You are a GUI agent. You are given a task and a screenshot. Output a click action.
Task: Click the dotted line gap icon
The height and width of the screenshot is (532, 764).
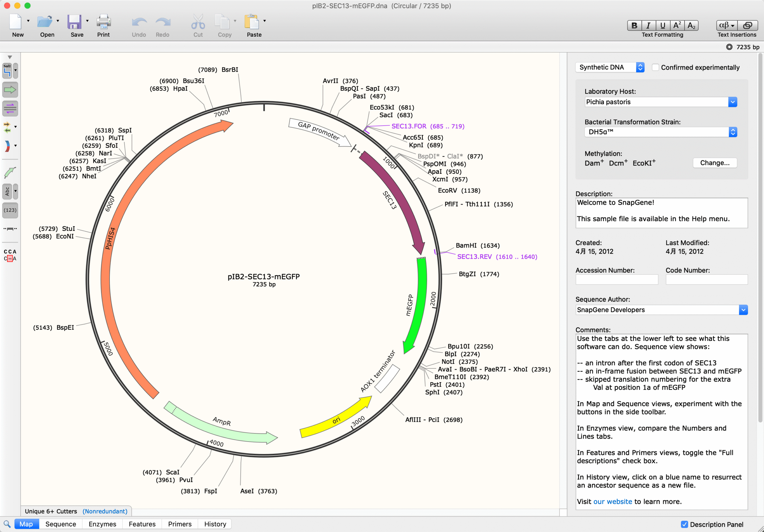(x=10, y=229)
